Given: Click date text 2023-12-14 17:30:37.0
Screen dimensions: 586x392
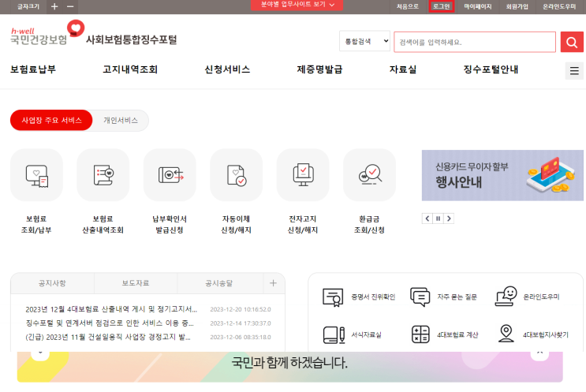Looking at the screenshot, I should pos(241,323).
